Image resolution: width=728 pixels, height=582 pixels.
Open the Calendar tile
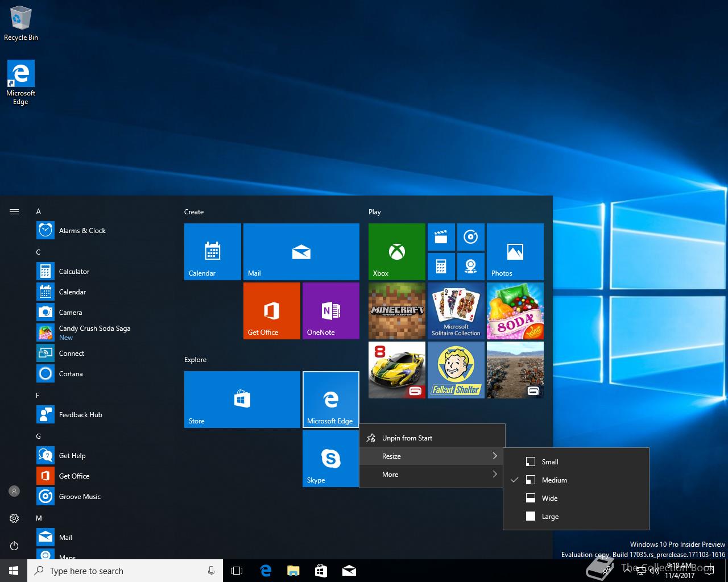213,252
